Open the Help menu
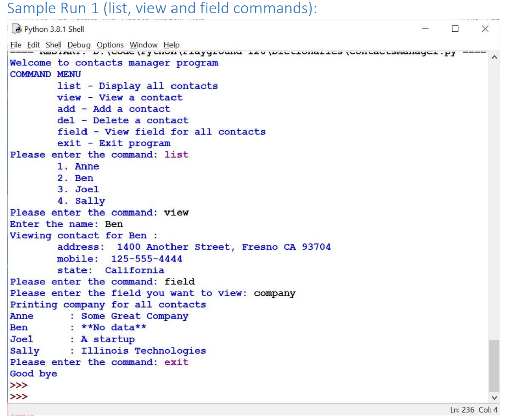 [x=171, y=45]
